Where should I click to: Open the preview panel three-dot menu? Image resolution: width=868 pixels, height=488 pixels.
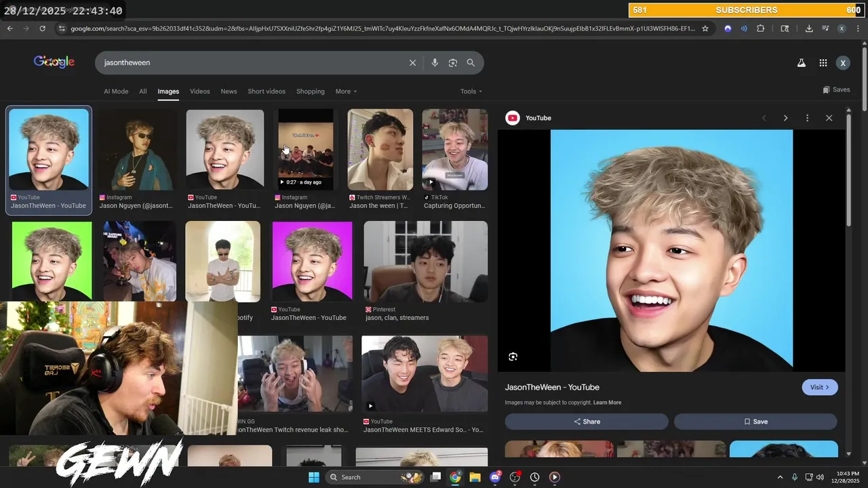807,118
